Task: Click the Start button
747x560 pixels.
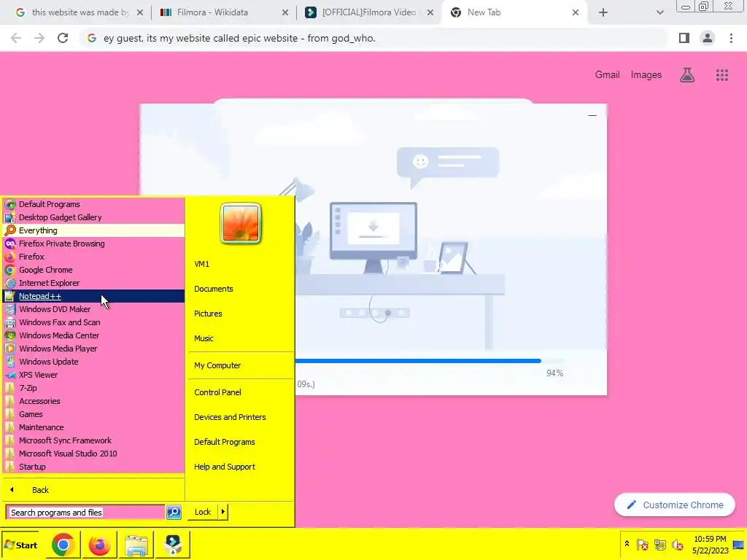Action: coord(20,545)
